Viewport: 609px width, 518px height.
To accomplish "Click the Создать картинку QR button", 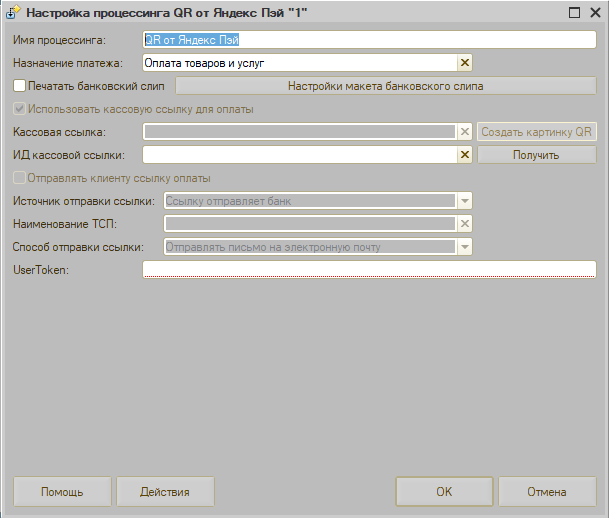I will pyautogui.click(x=536, y=132).
